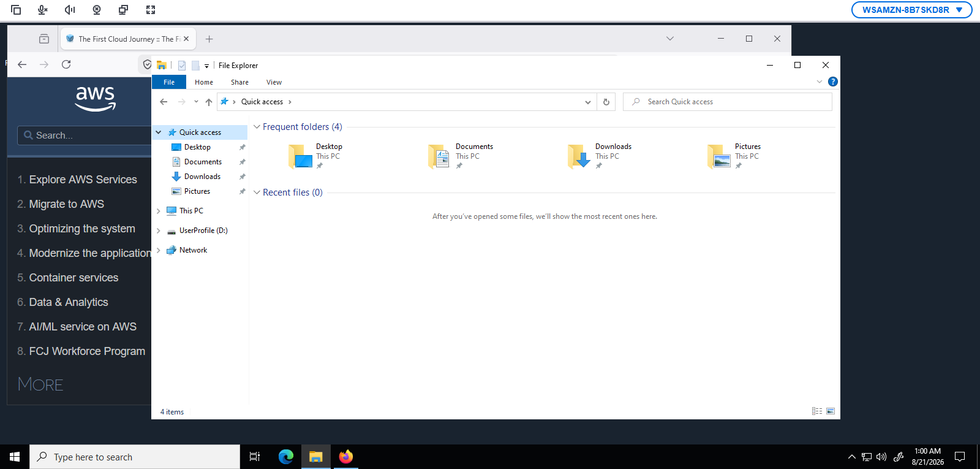Screen dimensions: 980x469
Task: Go up one folder level in File Explorer
Action: pos(209,102)
